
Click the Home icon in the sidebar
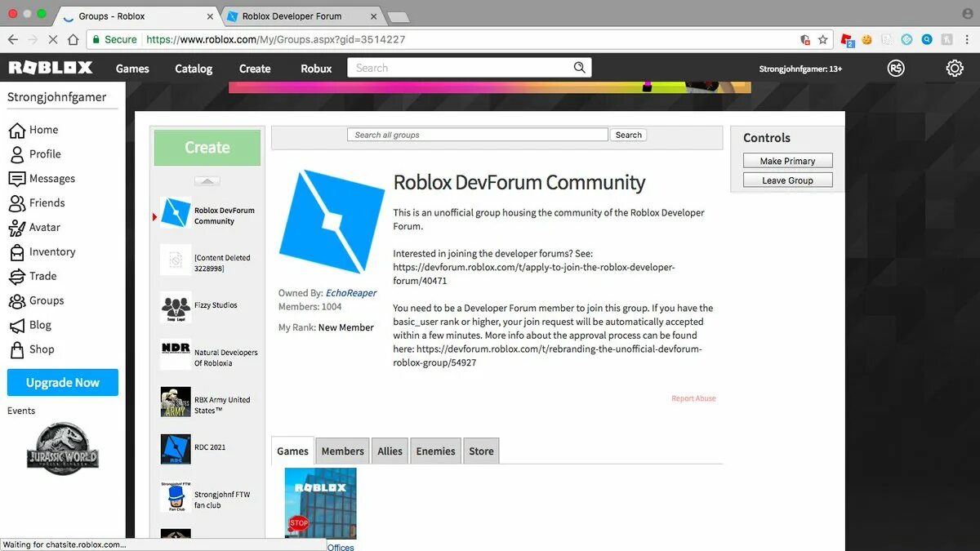(16, 130)
